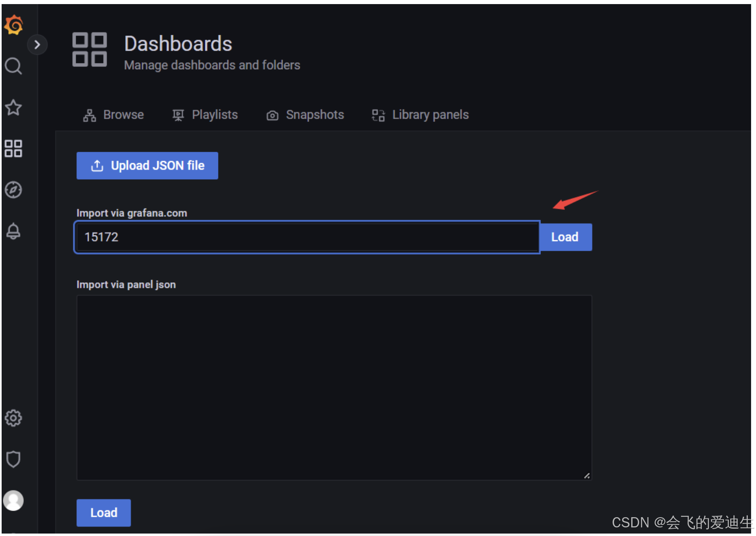Open user profile avatar

(13, 500)
